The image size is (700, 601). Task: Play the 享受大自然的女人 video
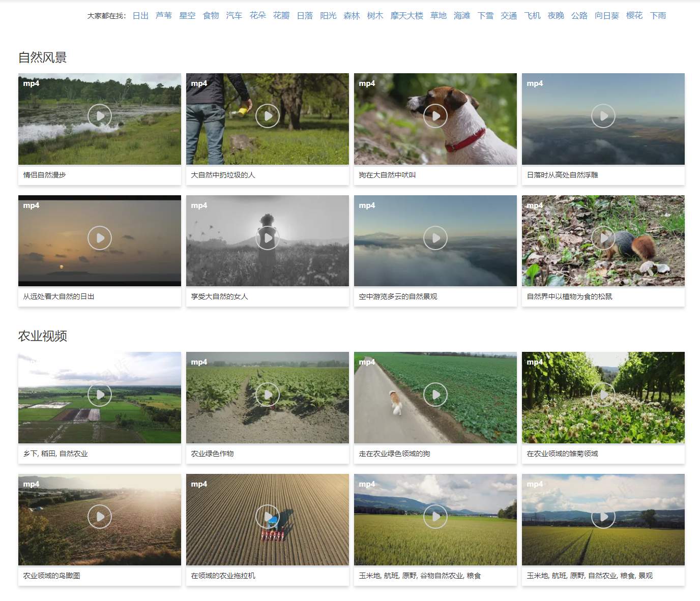(x=268, y=238)
